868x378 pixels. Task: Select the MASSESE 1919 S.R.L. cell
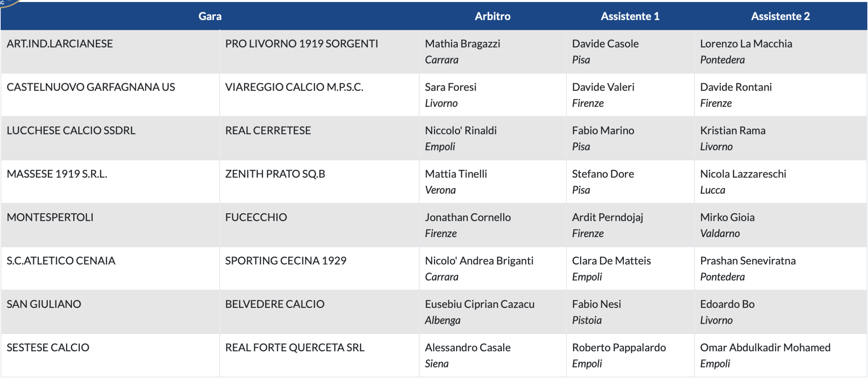57,174
